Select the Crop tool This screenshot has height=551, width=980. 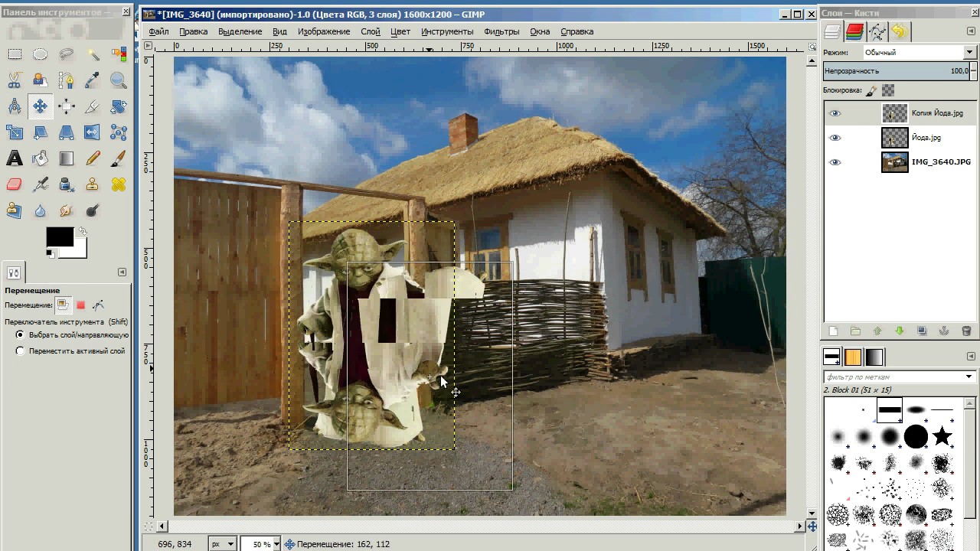93,106
